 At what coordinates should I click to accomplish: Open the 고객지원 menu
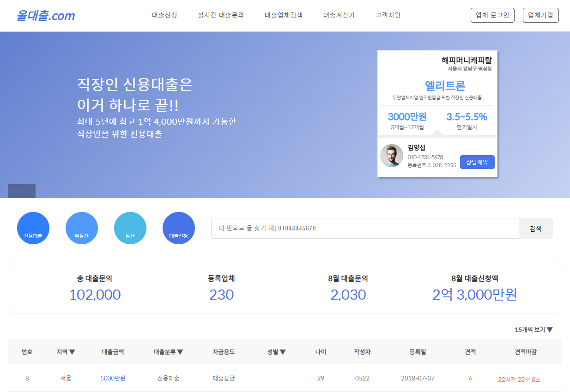tap(387, 14)
